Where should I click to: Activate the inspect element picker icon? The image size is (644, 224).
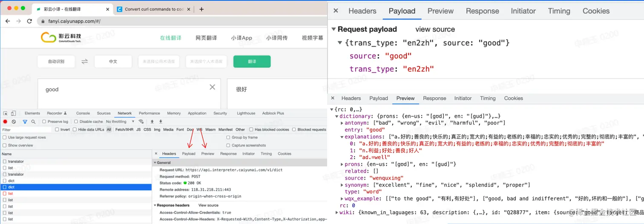pos(5,113)
